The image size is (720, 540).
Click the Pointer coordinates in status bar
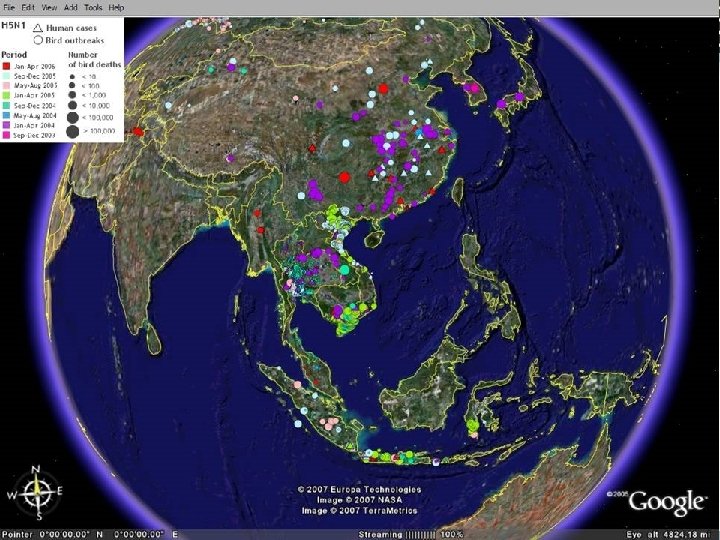click(90, 534)
